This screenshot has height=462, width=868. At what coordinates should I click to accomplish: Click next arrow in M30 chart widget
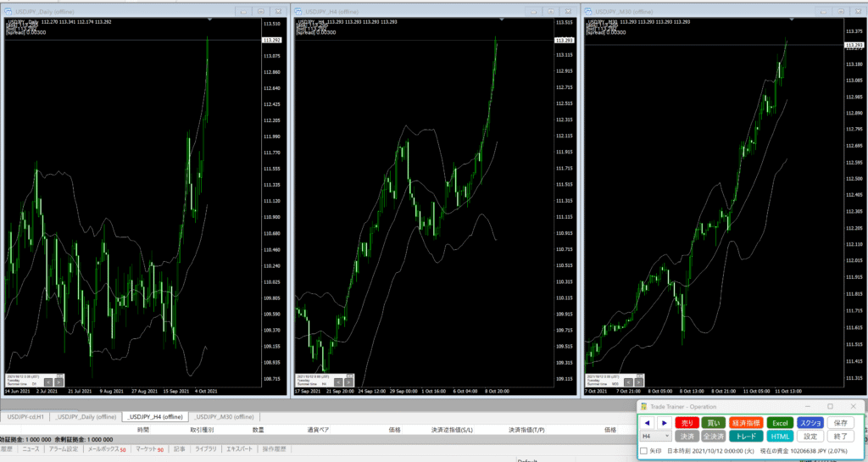(x=639, y=381)
